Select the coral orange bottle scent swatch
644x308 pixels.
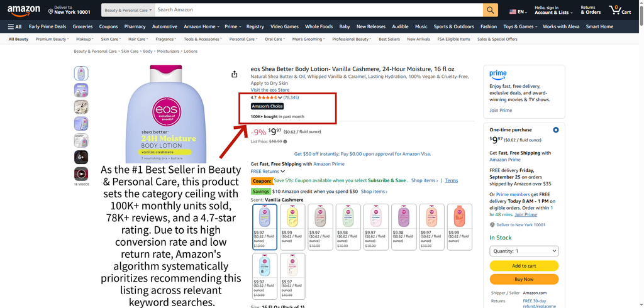460,227
